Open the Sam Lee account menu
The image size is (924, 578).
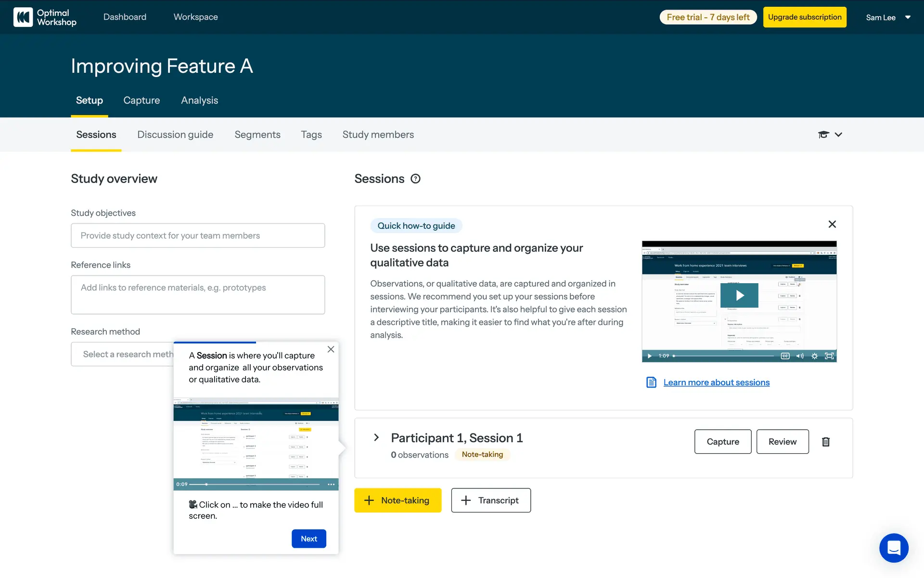[x=888, y=17]
